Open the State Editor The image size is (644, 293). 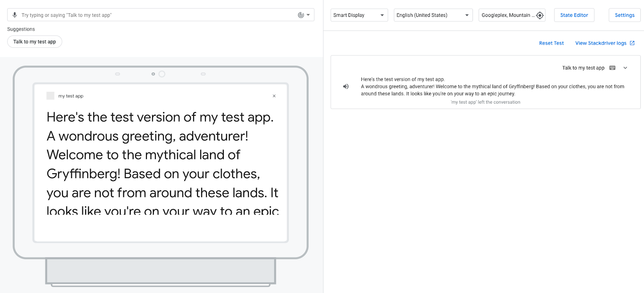pos(574,15)
